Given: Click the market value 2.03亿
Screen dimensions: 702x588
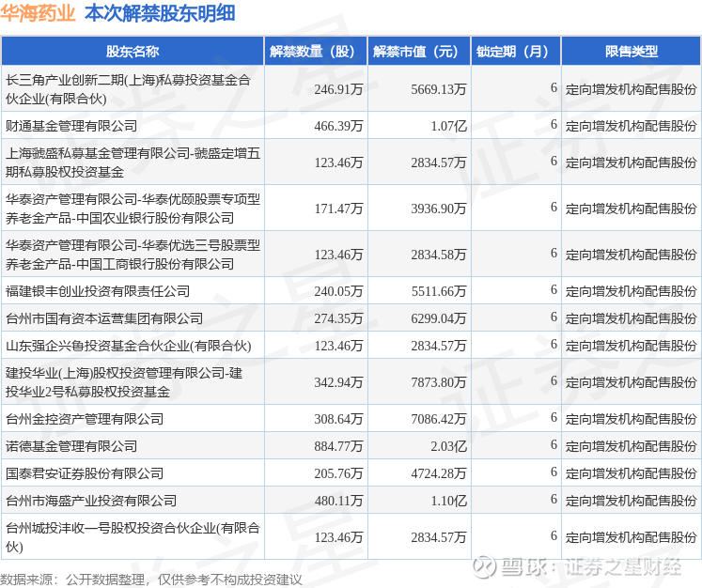Looking at the screenshot, I should [448, 447].
